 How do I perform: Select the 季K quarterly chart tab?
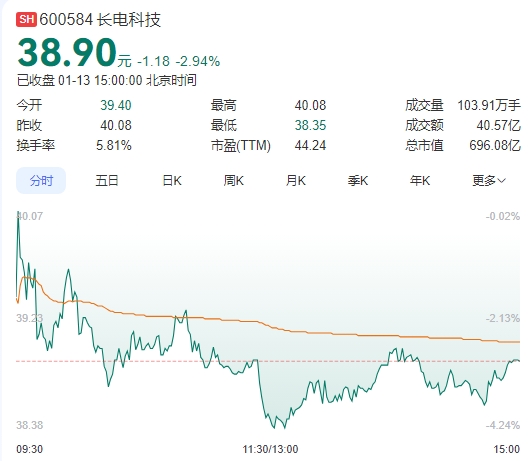[358, 180]
